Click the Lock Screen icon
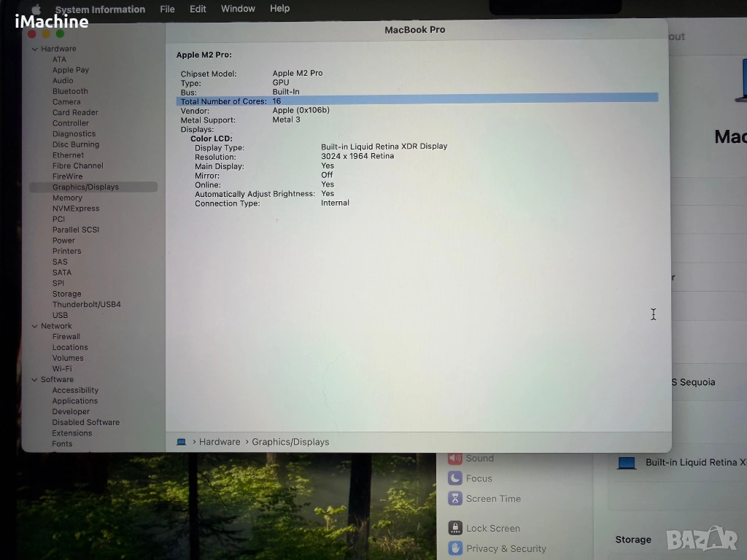The width and height of the screenshot is (747, 560). click(x=455, y=529)
